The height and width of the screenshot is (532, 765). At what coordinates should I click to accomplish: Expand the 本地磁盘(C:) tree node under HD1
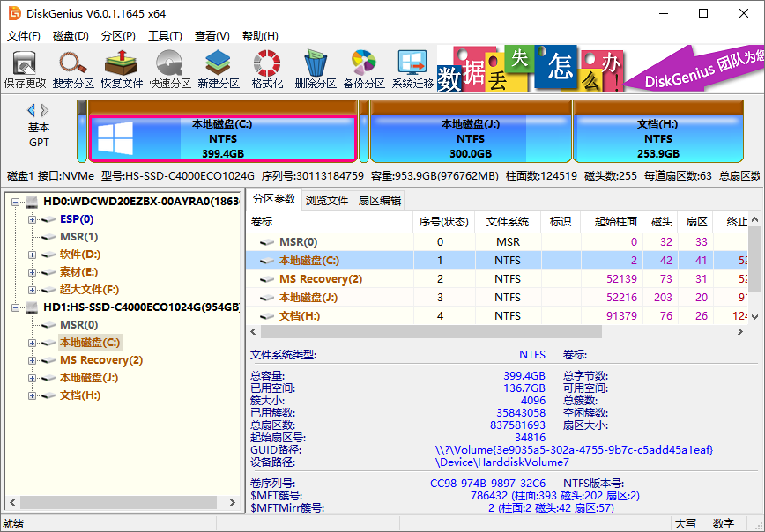coord(32,343)
